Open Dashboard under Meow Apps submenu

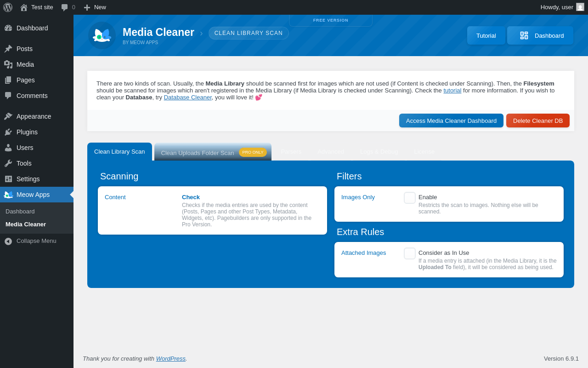tap(20, 212)
